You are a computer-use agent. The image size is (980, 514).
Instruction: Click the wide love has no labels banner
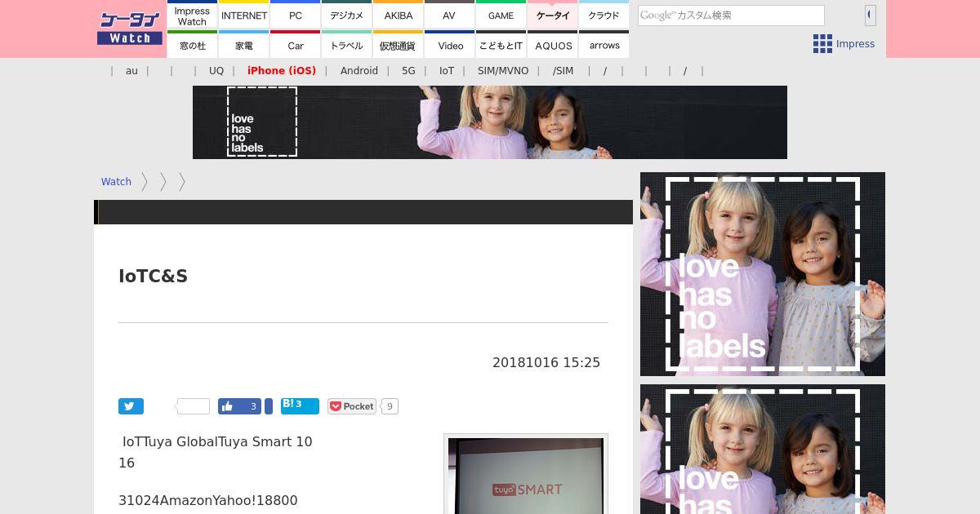[490, 122]
